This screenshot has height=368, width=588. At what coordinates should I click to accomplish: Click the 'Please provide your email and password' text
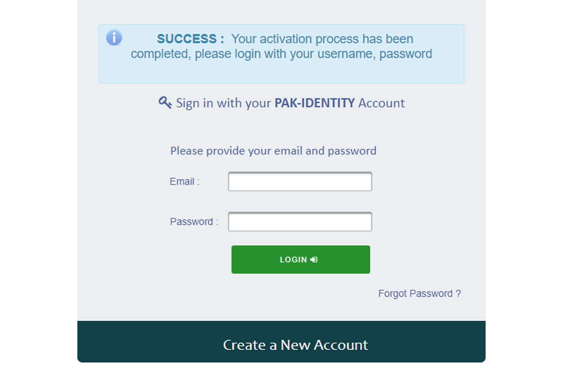[x=273, y=150]
